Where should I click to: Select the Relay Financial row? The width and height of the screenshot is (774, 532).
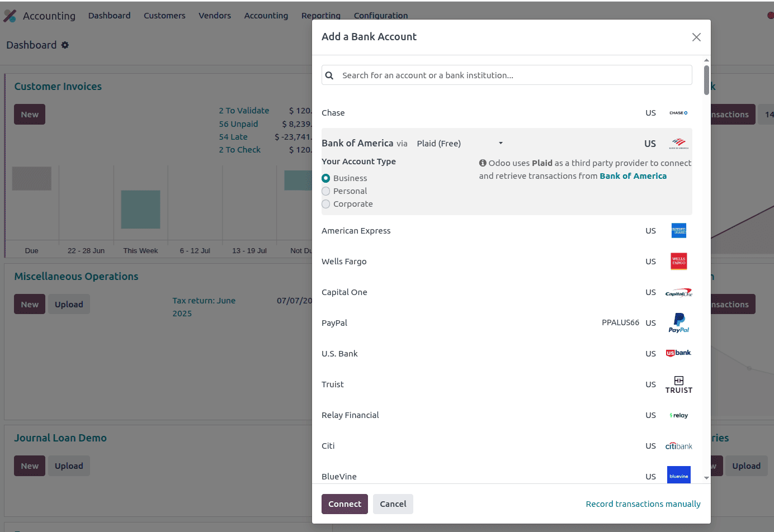(507, 415)
